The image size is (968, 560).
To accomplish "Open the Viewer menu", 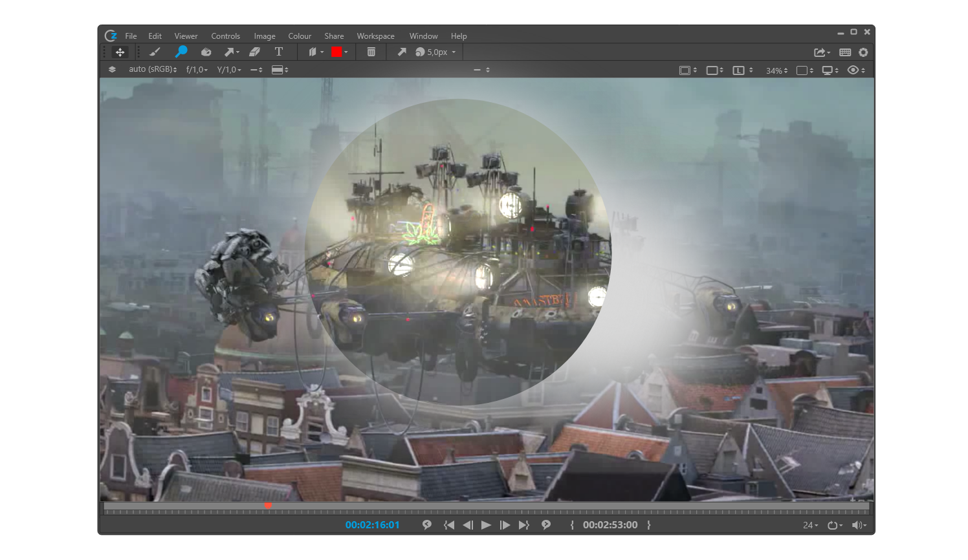I will (186, 36).
